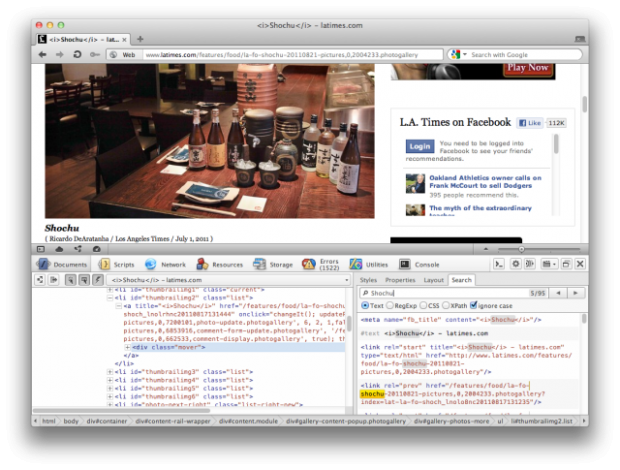Open the Oakland Athletics owner article link

tap(485, 182)
